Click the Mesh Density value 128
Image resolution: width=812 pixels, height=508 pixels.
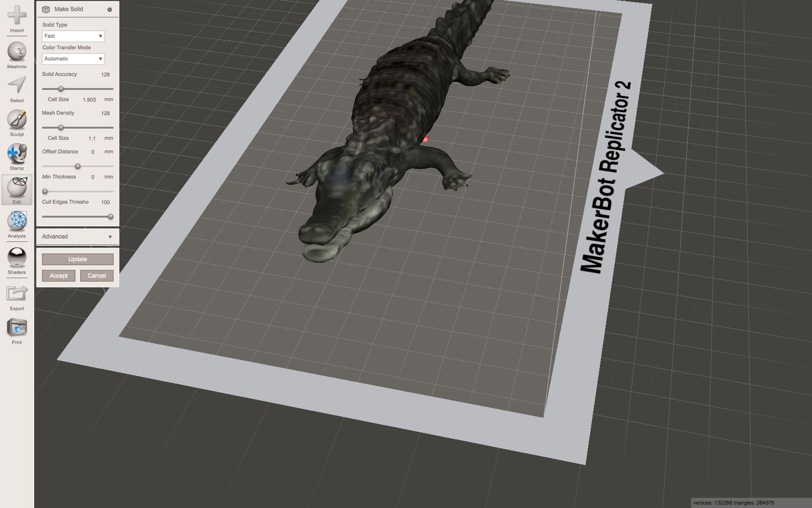click(x=105, y=113)
